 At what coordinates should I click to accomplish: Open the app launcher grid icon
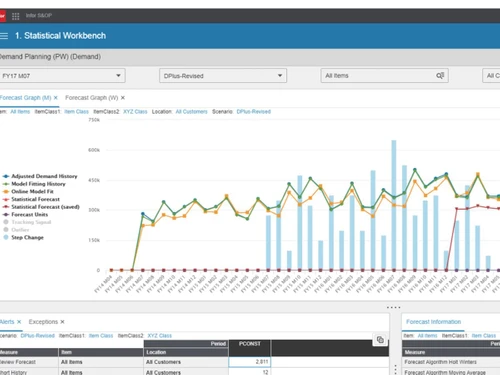click(x=15, y=16)
